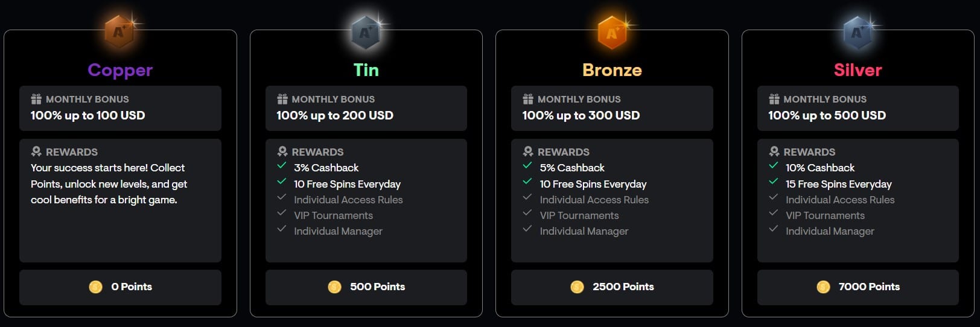
Task: Click the Silver level badge icon
Action: tap(857, 32)
